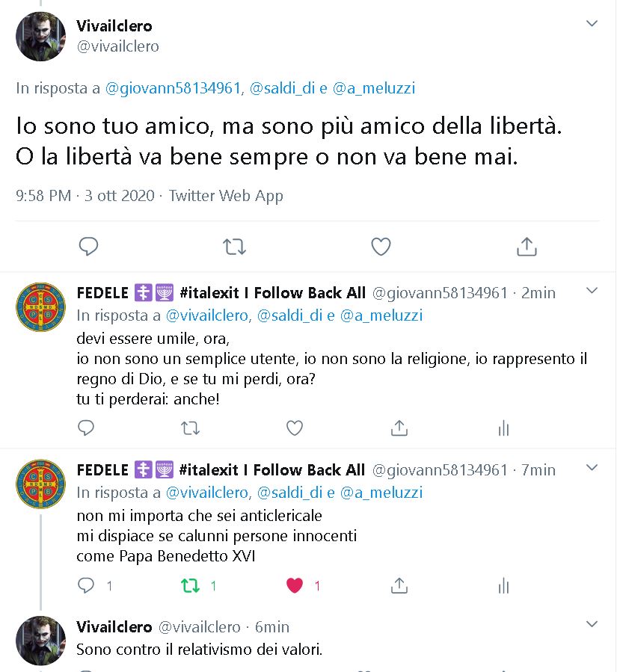Unlike the Papa Benedetto XVI tweet
Screen dimensions: 623x672
tap(295, 585)
